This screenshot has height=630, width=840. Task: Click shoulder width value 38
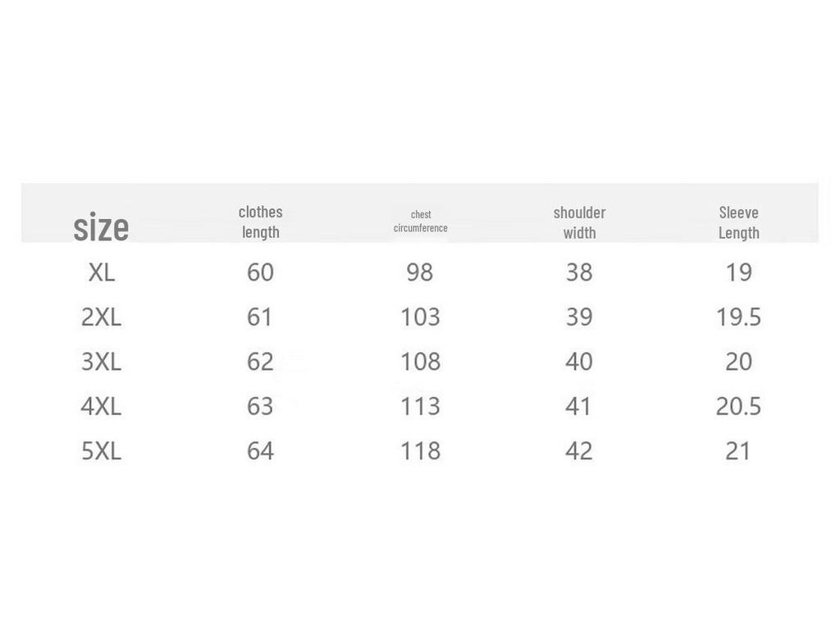tap(579, 272)
